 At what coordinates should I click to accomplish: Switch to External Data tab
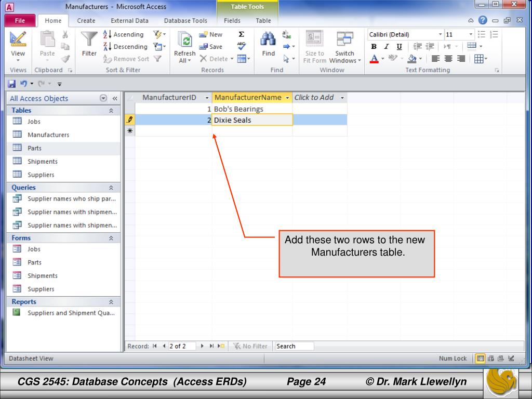[x=129, y=21]
